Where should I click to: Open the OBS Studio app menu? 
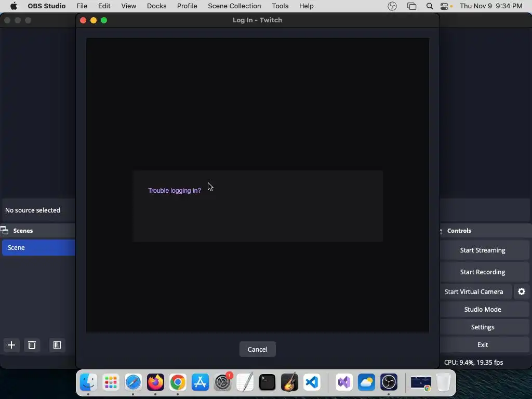click(46, 6)
